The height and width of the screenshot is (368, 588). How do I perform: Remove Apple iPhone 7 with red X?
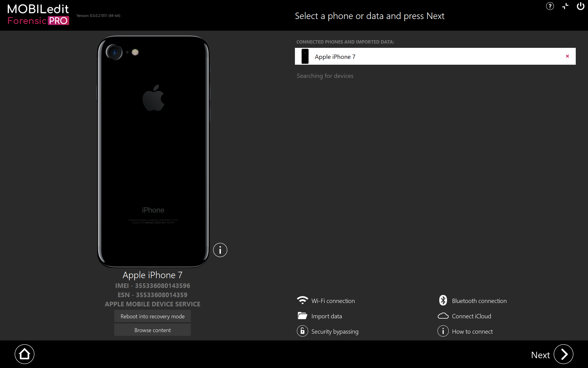[x=567, y=56]
